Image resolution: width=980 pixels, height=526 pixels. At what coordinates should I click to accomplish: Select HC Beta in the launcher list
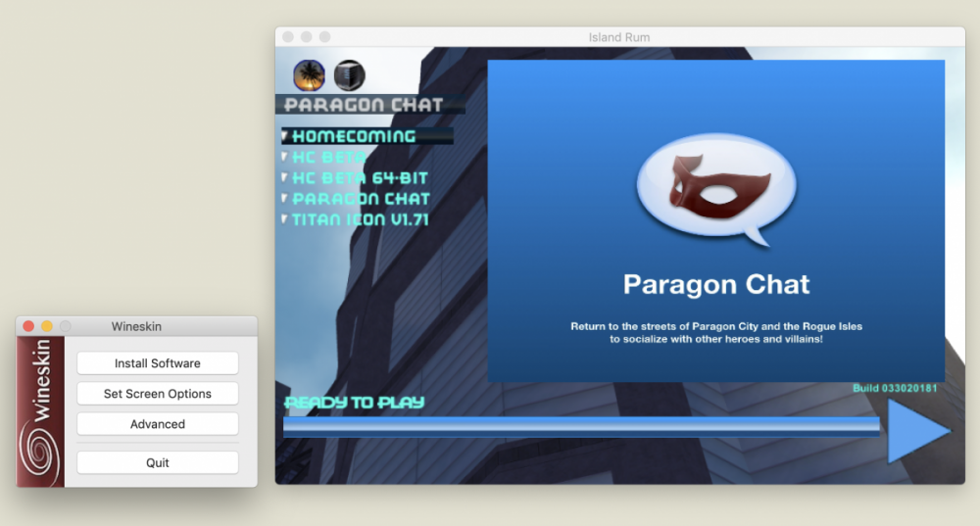click(328, 157)
